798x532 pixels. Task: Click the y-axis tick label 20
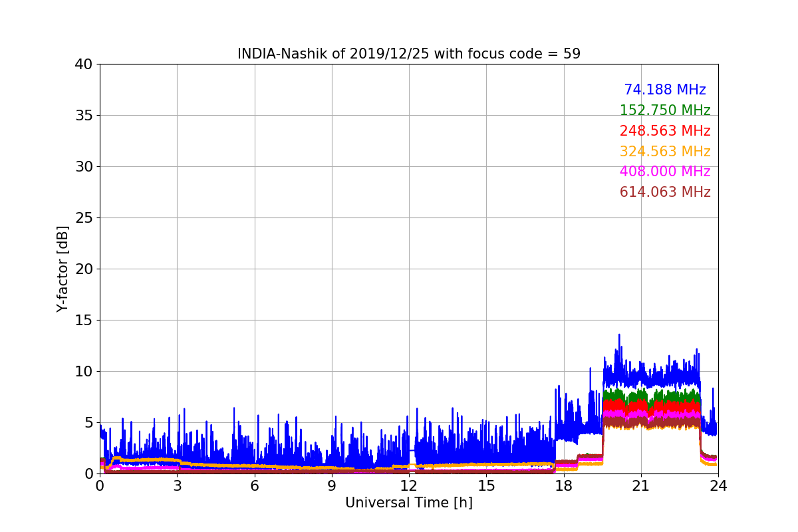83,269
